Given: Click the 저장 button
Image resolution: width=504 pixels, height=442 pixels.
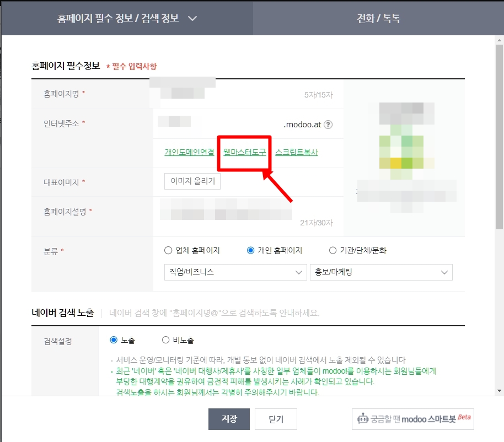Looking at the screenshot, I should [229, 419].
